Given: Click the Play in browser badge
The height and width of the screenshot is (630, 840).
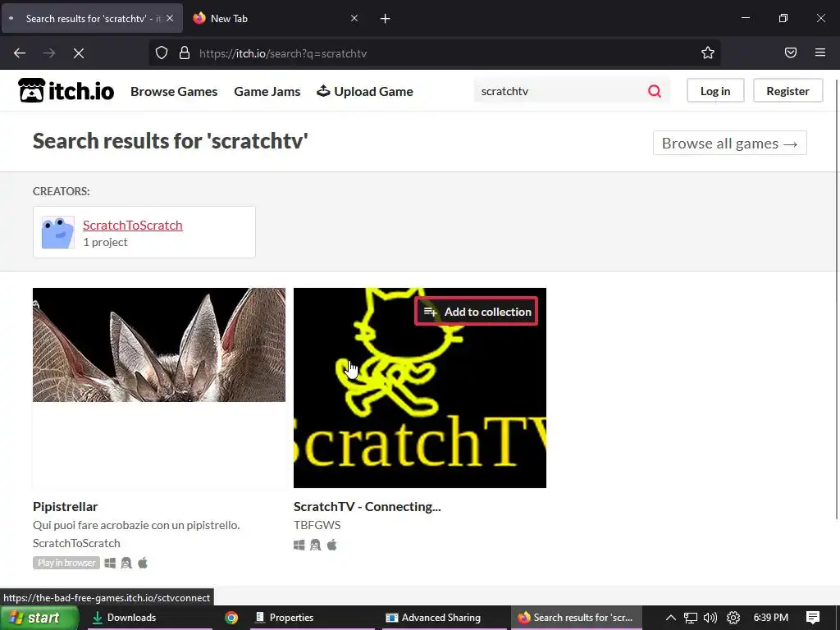Looking at the screenshot, I should (66, 563).
